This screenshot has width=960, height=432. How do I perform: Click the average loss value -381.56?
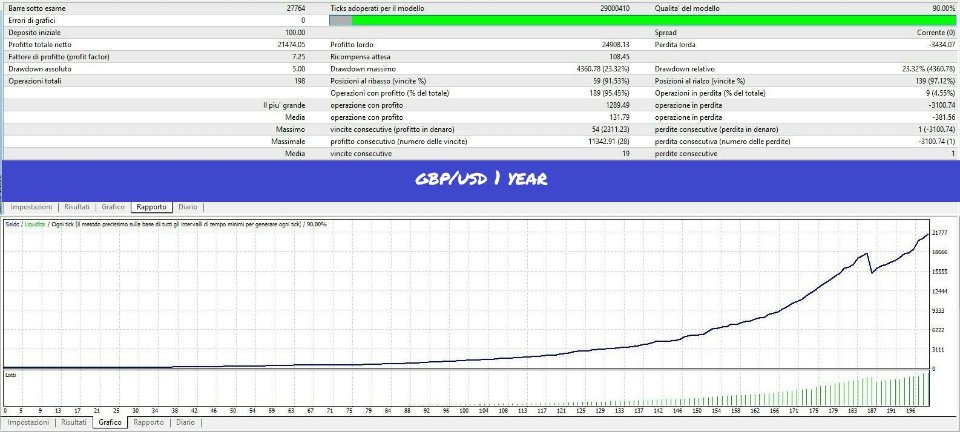point(943,117)
